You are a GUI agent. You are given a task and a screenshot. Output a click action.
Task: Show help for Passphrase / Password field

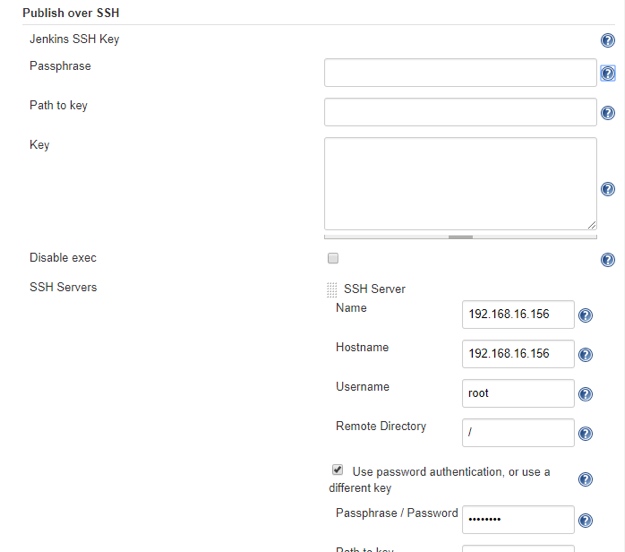pyautogui.click(x=586, y=520)
